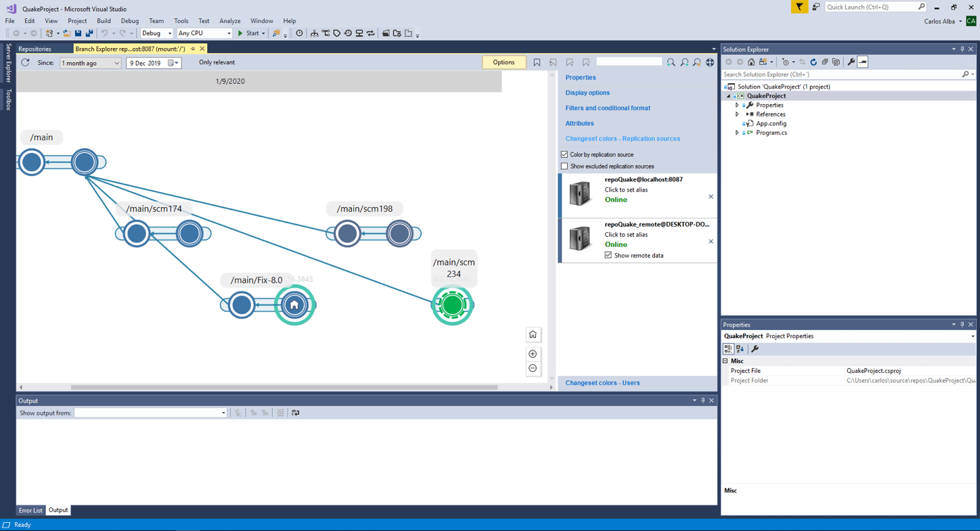Toggle Color by replication source checkbox
The image size is (980, 531).
[564, 155]
